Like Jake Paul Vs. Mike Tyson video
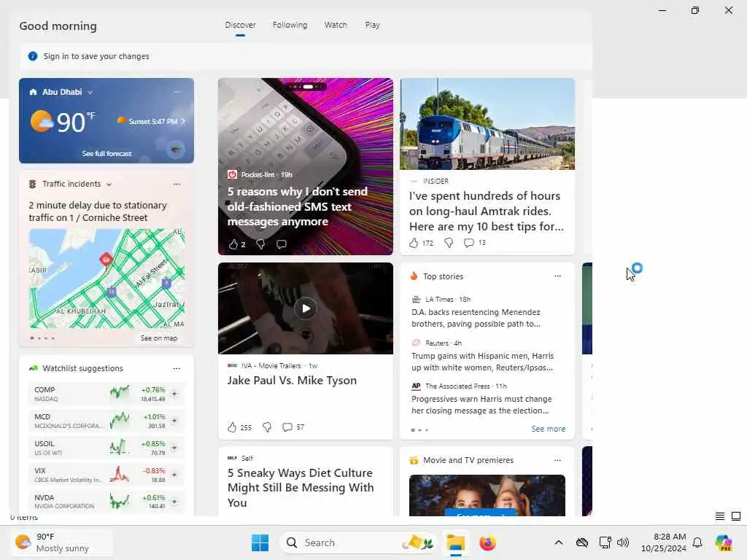The image size is (747, 560). [x=232, y=427]
